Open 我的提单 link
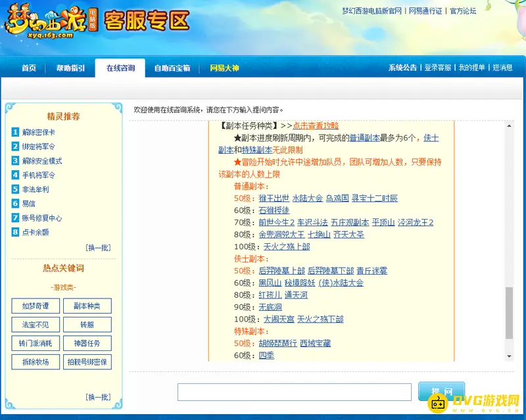The image size is (526, 420). tap(472, 68)
